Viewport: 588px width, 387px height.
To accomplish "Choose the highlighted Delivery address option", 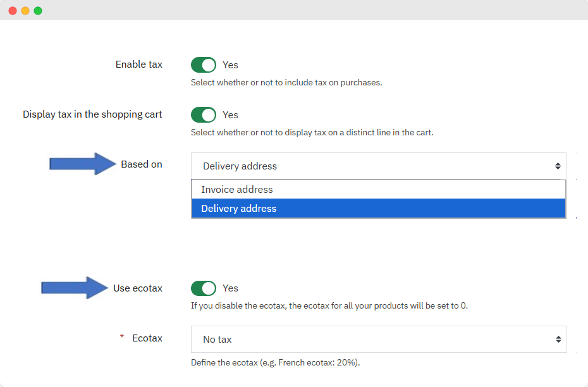I will [239, 209].
